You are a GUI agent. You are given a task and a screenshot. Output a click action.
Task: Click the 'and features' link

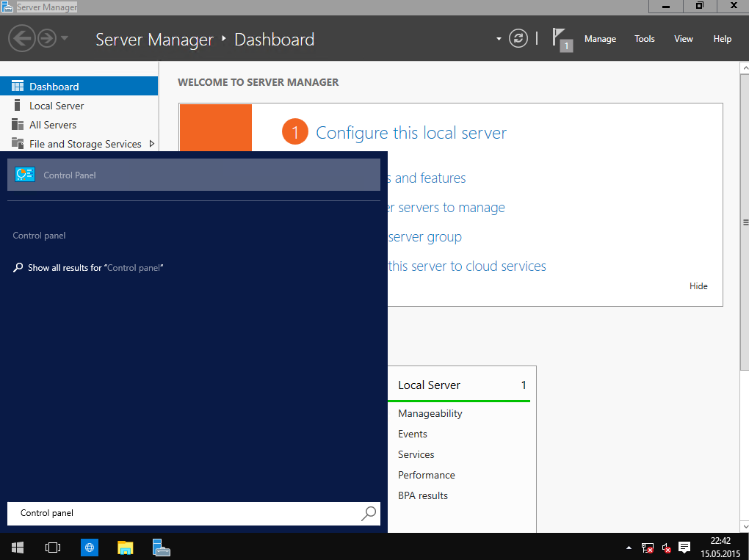coord(427,178)
